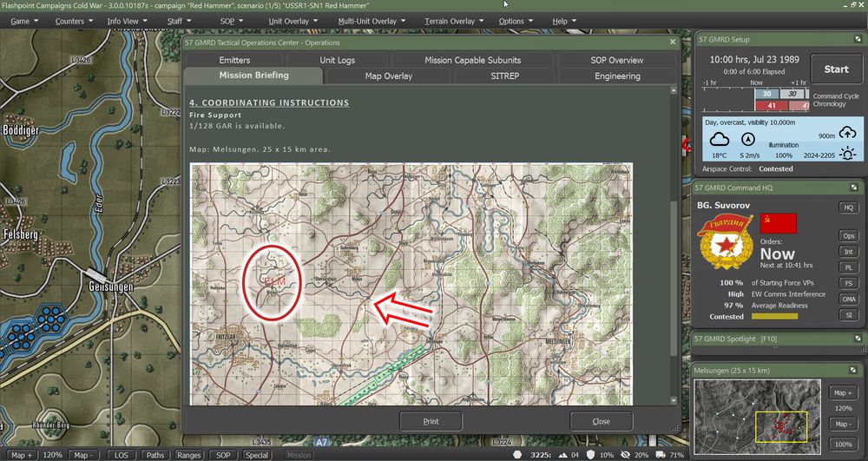Click the Melsungen minimap thumbnail
The height and width of the screenshot is (461, 868).
758,417
